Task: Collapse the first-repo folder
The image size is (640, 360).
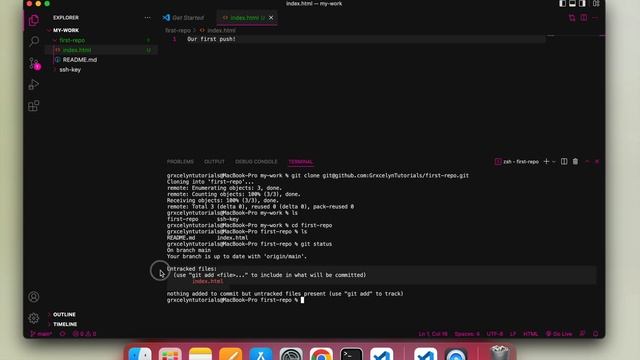Action: point(72,40)
